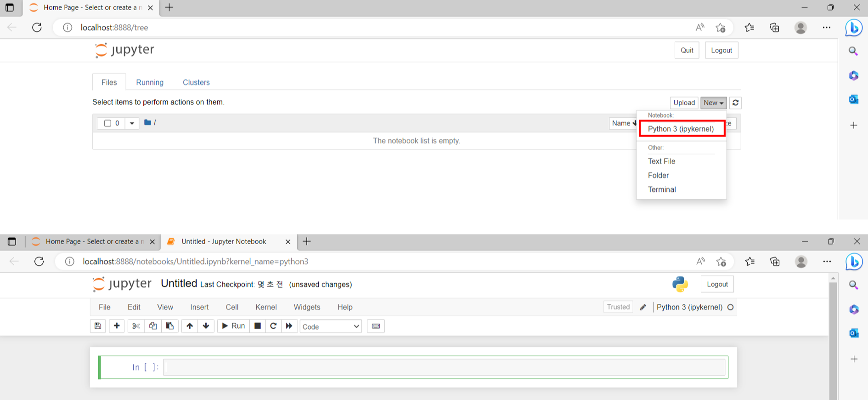The width and height of the screenshot is (868, 400).
Task: Refresh the notebook list icon beside New
Action: tap(735, 103)
